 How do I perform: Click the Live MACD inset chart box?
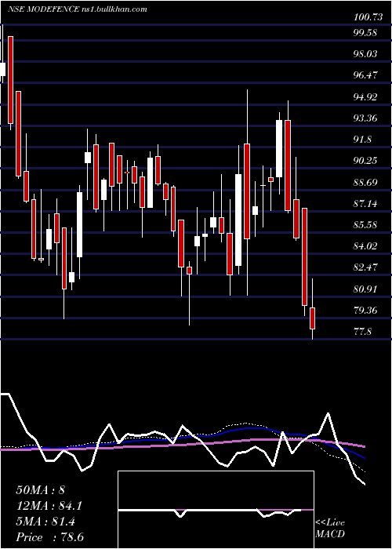click(216, 510)
